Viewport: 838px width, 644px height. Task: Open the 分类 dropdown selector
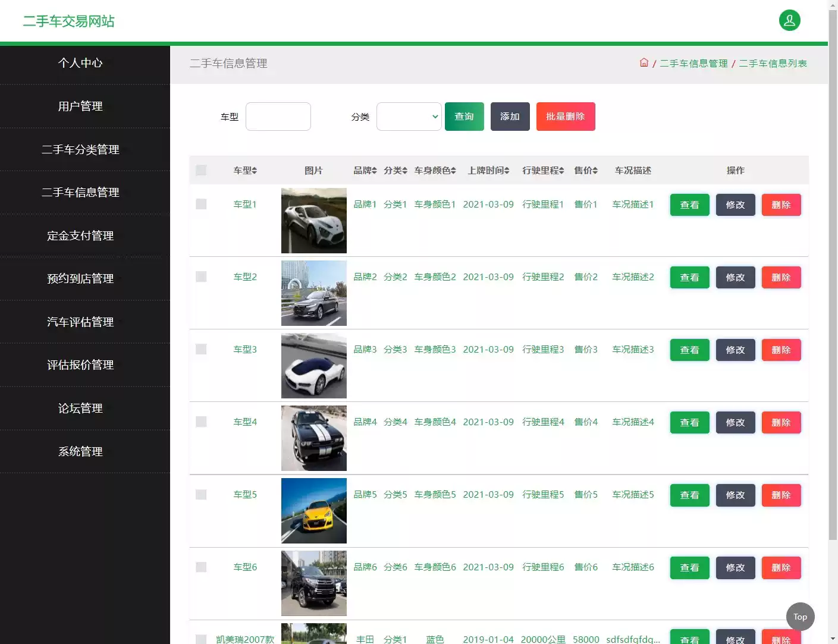[x=409, y=117]
